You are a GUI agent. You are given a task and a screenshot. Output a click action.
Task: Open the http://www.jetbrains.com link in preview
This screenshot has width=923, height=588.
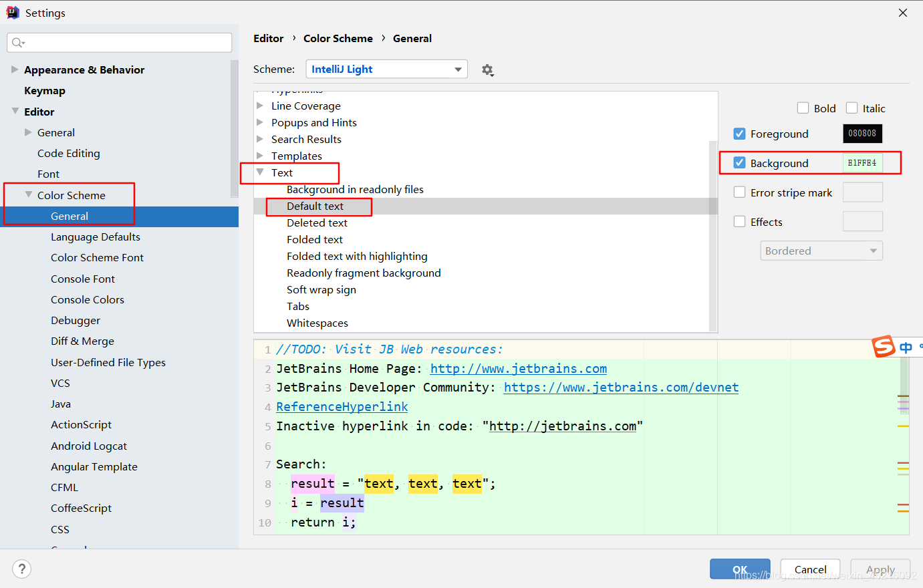point(519,369)
